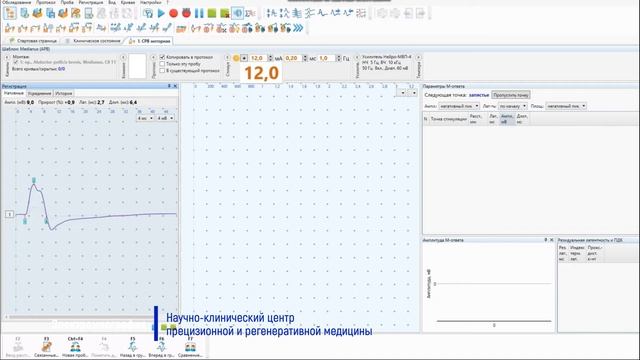Toggle the small button next to orange circle

pos(244,58)
